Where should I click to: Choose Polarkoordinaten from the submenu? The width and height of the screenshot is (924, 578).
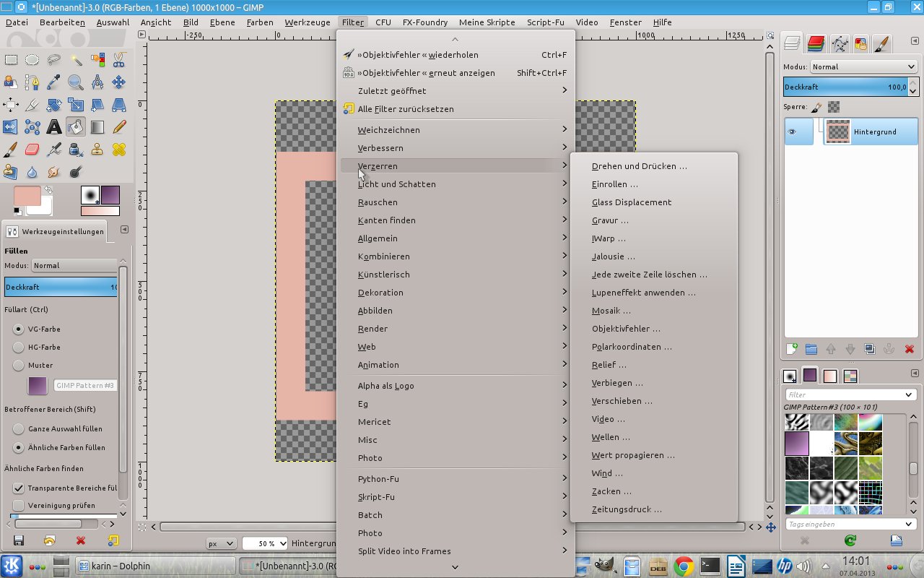pyautogui.click(x=654, y=347)
